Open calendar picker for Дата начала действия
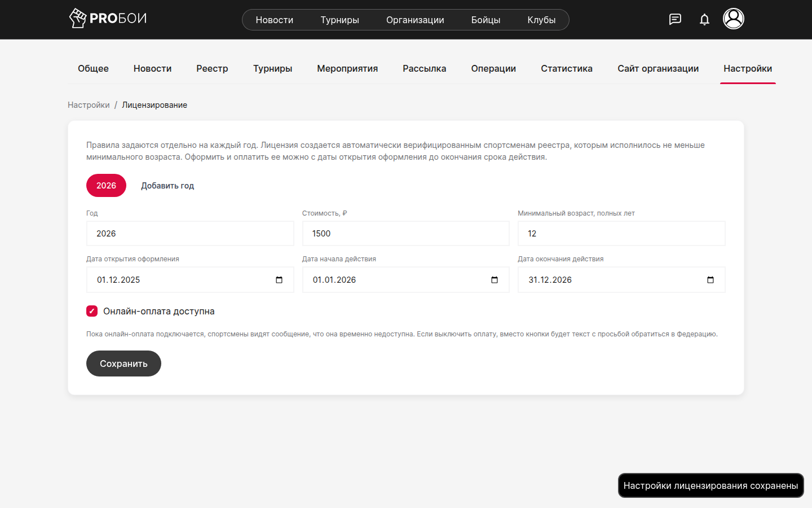The height and width of the screenshot is (508, 812). pyautogui.click(x=495, y=280)
